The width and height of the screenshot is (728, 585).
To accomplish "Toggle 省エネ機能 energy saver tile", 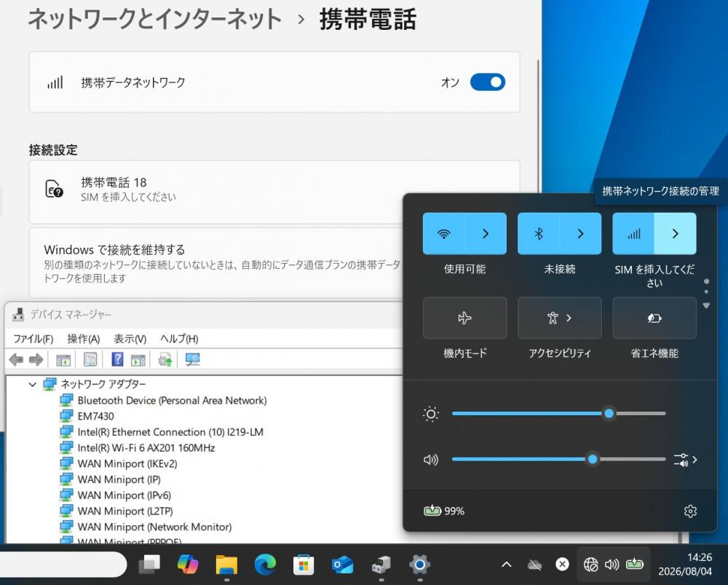I will click(654, 318).
